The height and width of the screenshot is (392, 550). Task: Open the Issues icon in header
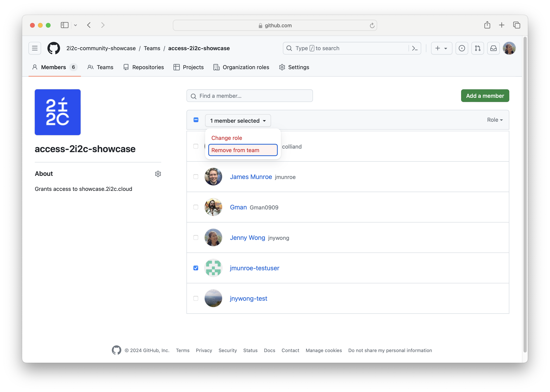click(462, 48)
